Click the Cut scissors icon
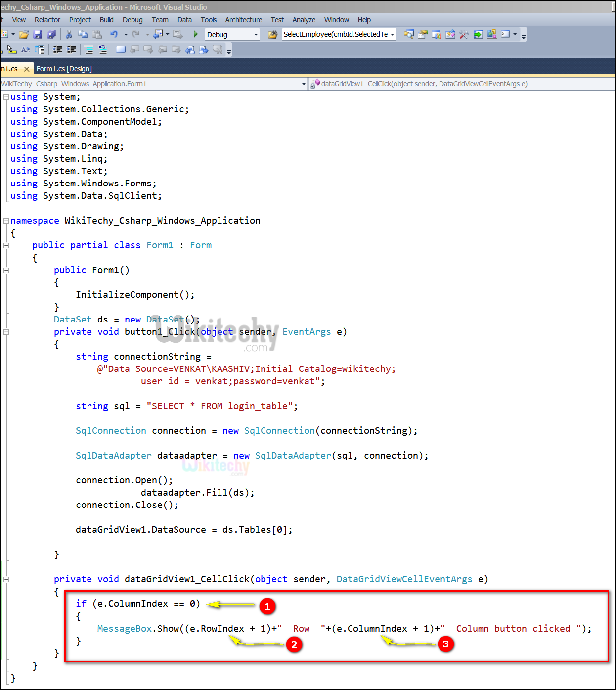 click(69, 34)
